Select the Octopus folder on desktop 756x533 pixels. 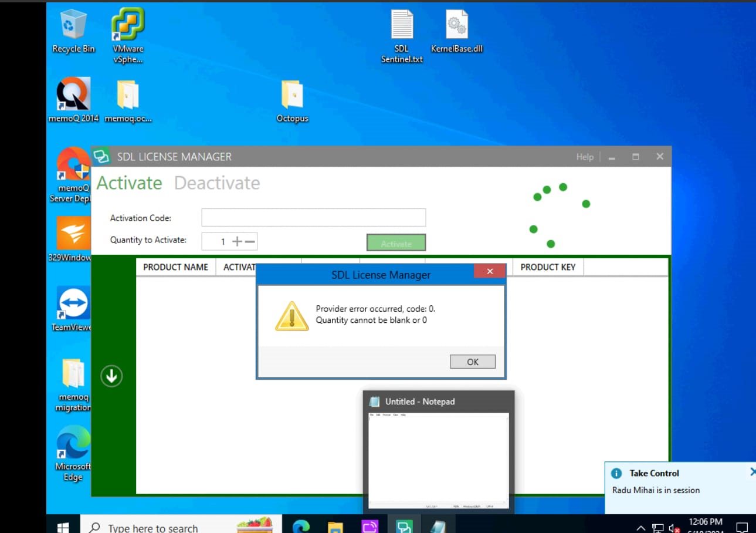click(x=292, y=101)
